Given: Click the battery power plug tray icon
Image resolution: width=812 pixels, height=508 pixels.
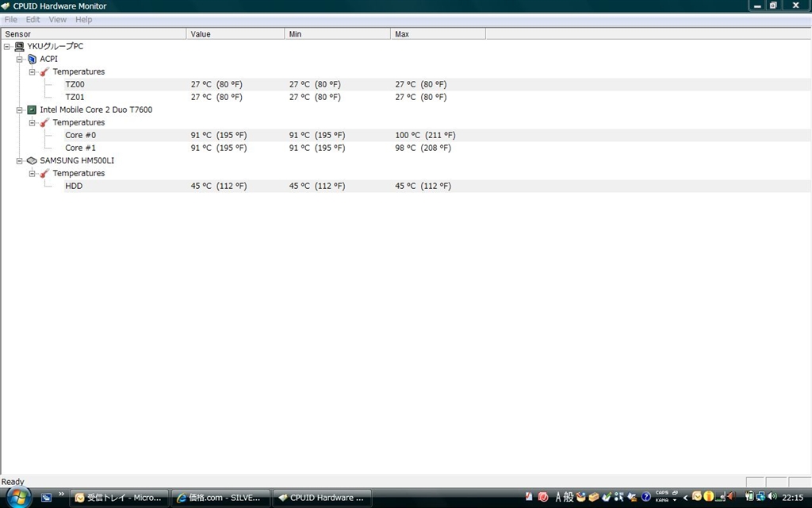Looking at the screenshot, I should (x=749, y=497).
